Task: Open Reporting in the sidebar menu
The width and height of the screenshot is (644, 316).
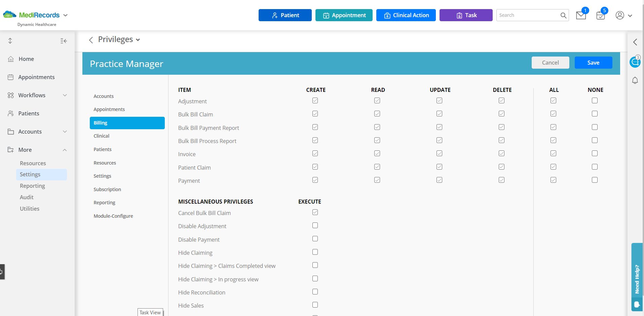Action: (32, 186)
